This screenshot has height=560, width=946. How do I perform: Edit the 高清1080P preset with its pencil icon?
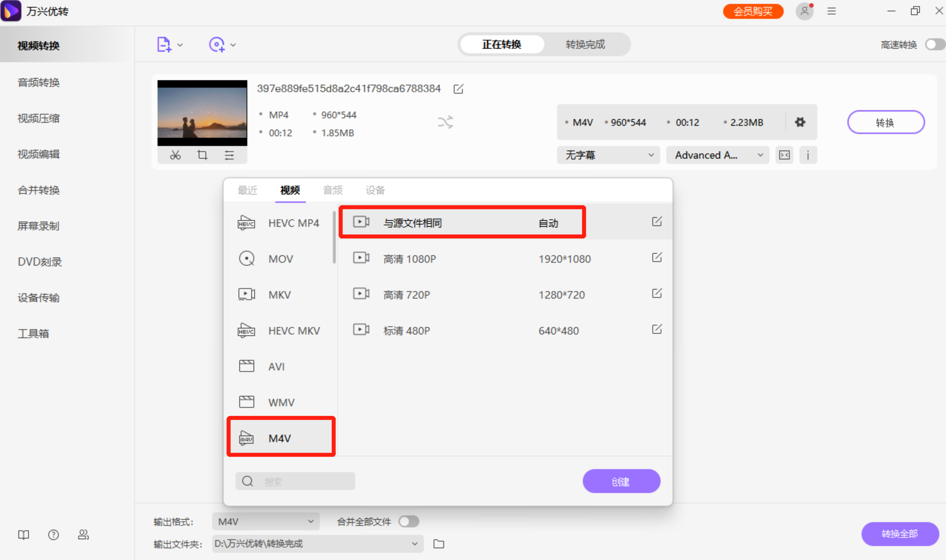[x=657, y=258]
